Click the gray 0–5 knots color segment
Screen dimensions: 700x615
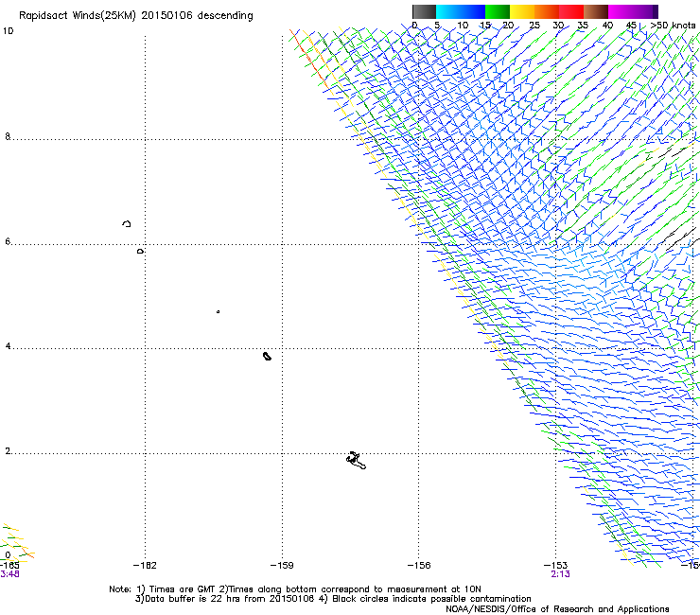(424, 11)
